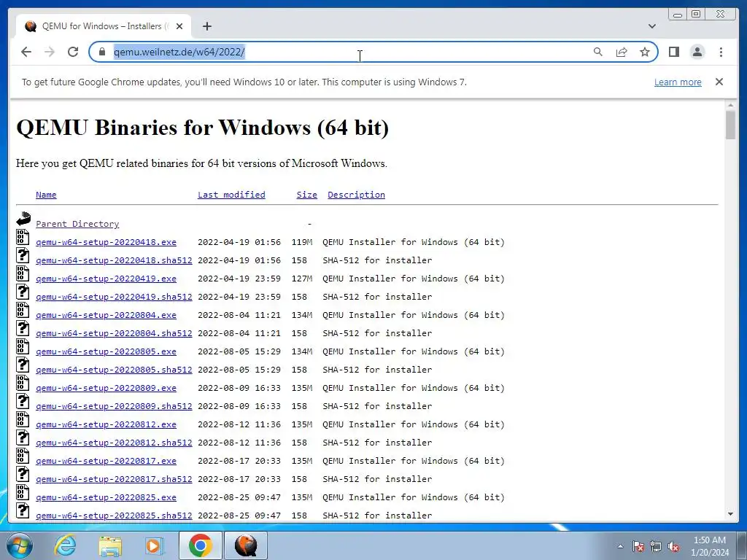
Task: Close the QEMU for Windows tab
Action: 179,26
